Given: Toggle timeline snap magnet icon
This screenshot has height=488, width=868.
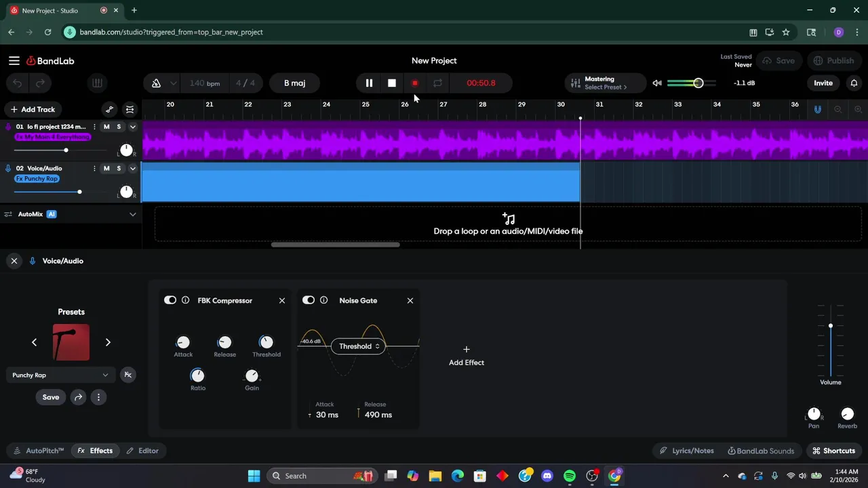Looking at the screenshot, I should click(x=818, y=109).
